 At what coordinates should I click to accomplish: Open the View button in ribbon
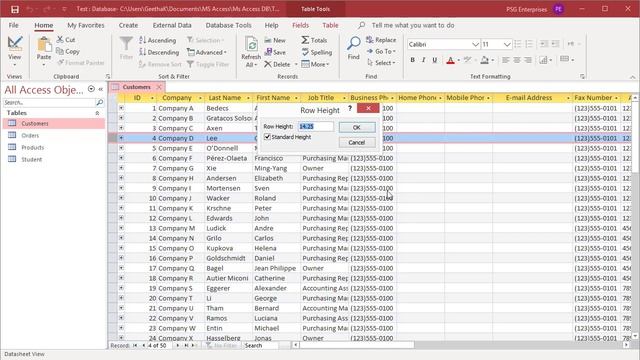(15, 52)
